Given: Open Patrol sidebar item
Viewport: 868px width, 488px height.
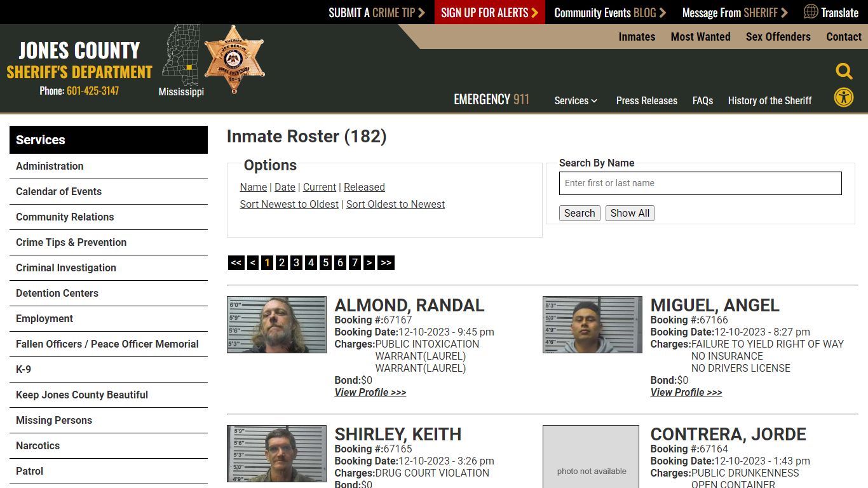Looking at the screenshot, I should point(109,471).
